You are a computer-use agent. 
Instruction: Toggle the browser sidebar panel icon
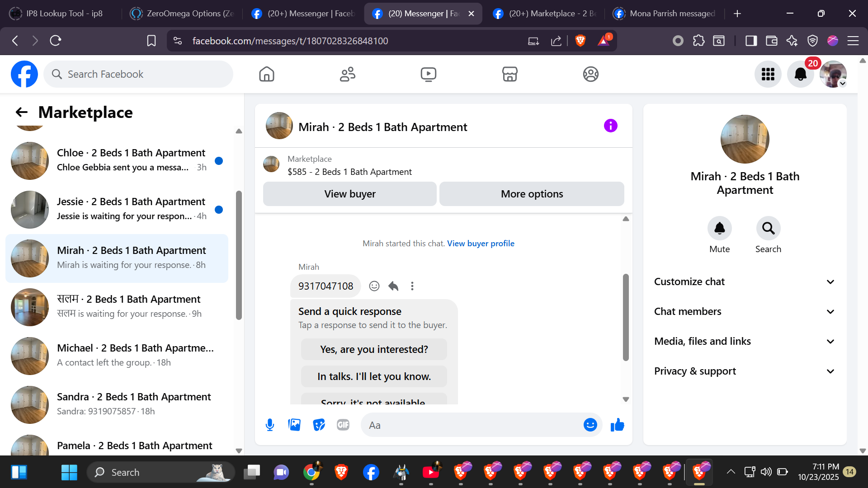point(751,41)
